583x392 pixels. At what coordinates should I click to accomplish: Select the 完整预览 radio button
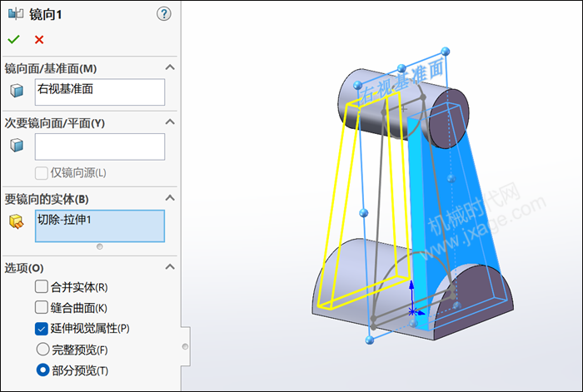click(x=42, y=349)
